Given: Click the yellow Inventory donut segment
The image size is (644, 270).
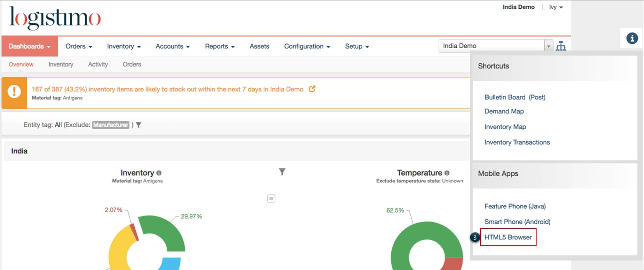Looking at the screenshot, I should pos(120,250).
